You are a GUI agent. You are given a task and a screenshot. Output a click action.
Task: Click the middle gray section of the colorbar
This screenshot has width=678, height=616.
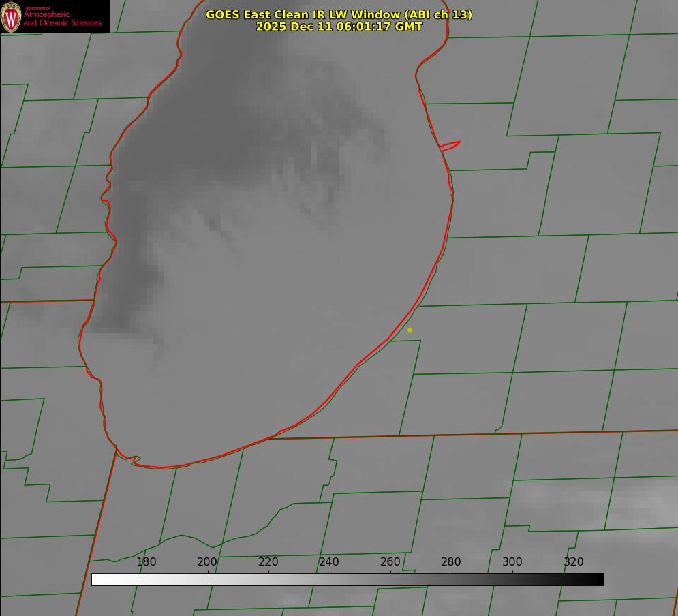pyautogui.click(x=348, y=579)
